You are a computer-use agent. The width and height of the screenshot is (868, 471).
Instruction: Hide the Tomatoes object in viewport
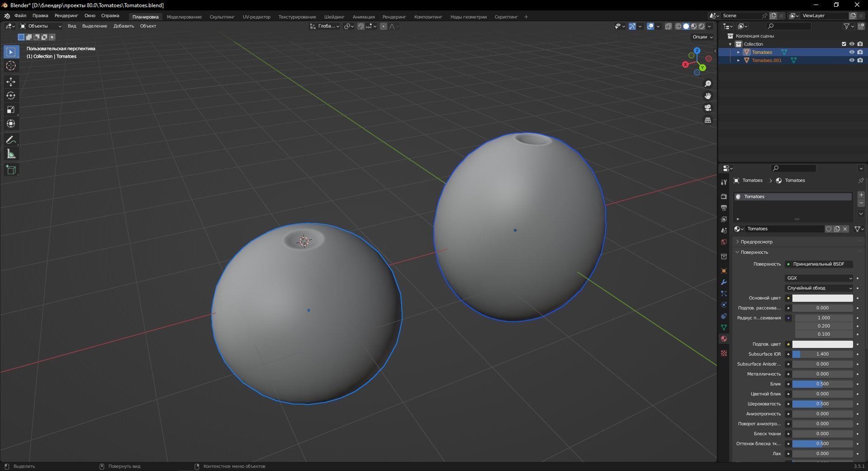tap(852, 52)
